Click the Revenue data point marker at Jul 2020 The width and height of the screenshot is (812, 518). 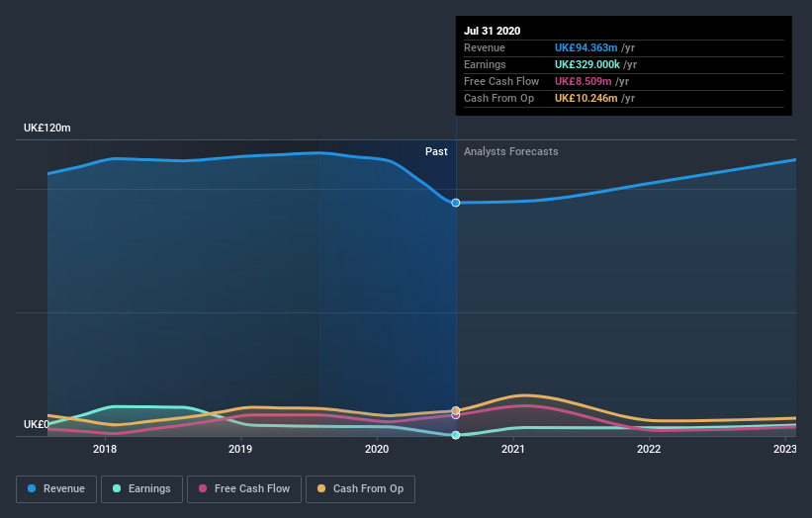tap(456, 203)
